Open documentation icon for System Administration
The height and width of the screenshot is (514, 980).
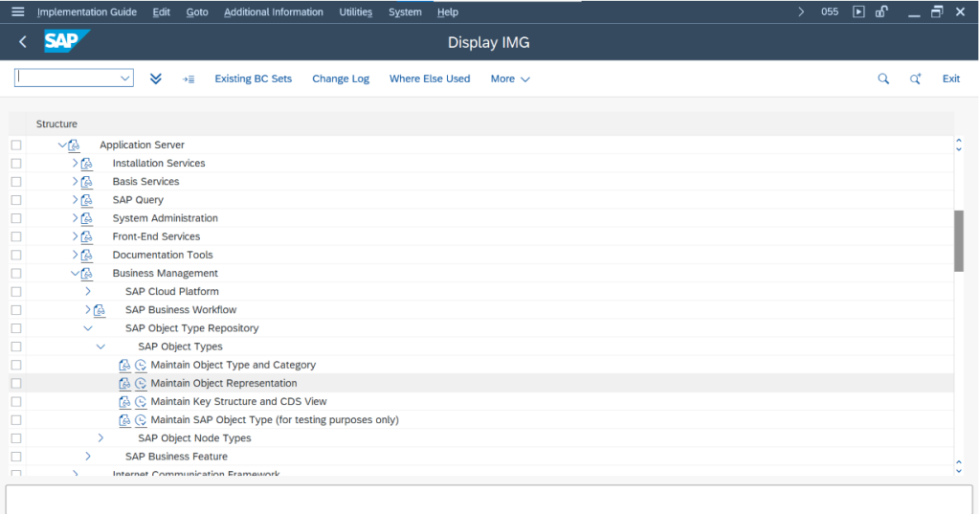[x=87, y=218]
